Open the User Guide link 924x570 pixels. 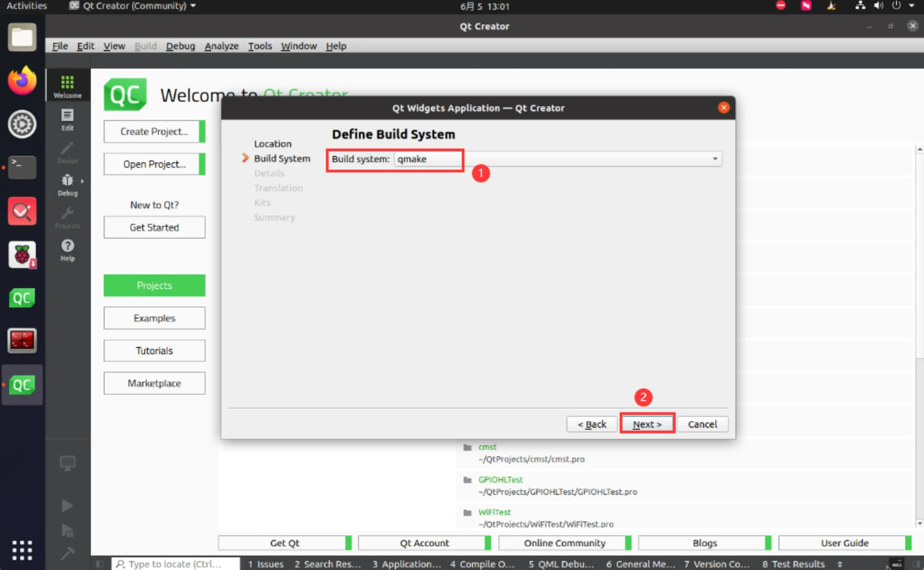tap(845, 543)
